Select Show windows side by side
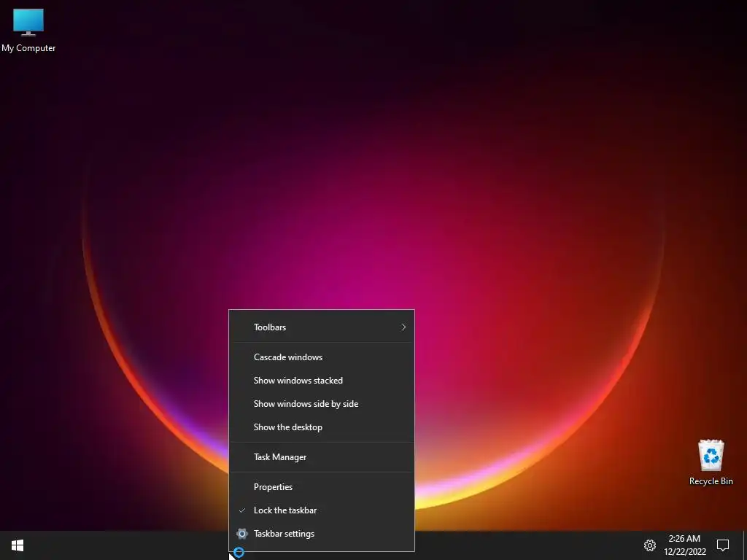The width and height of the screenshot is (747, 560). [322, 404]
